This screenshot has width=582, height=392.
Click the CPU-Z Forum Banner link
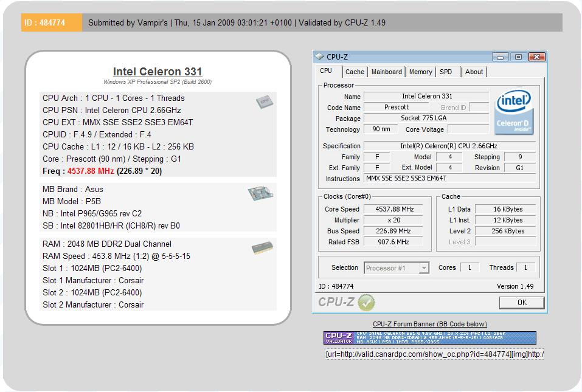(430, 324)
